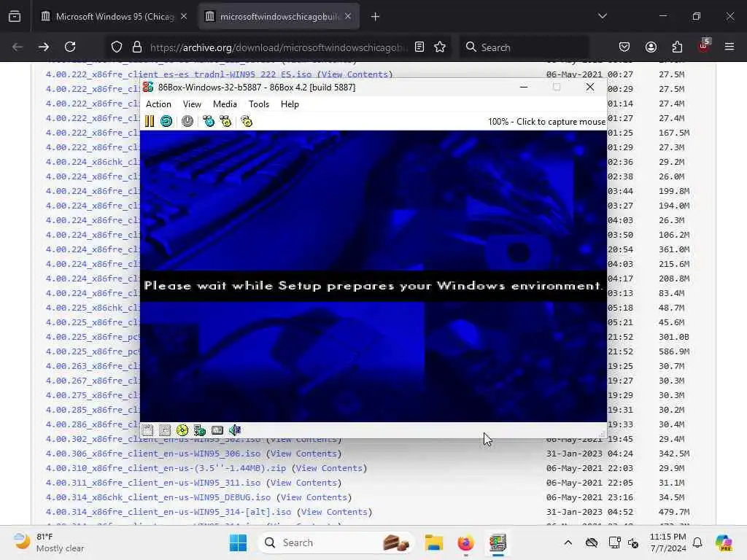This screenshot has width=747, height=560.
Task: Go forward one page in Firefox
Action: tap(44, 47)
